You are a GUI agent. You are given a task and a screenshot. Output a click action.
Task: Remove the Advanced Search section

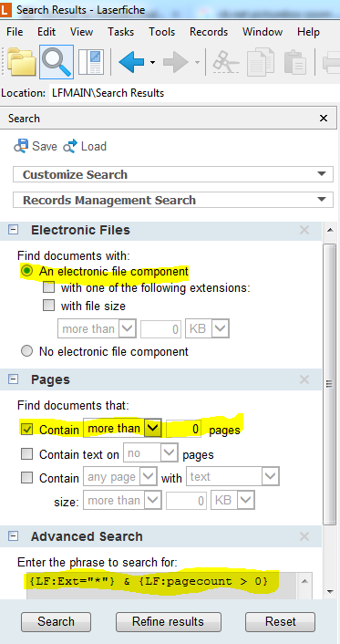(x=304, y=536)
